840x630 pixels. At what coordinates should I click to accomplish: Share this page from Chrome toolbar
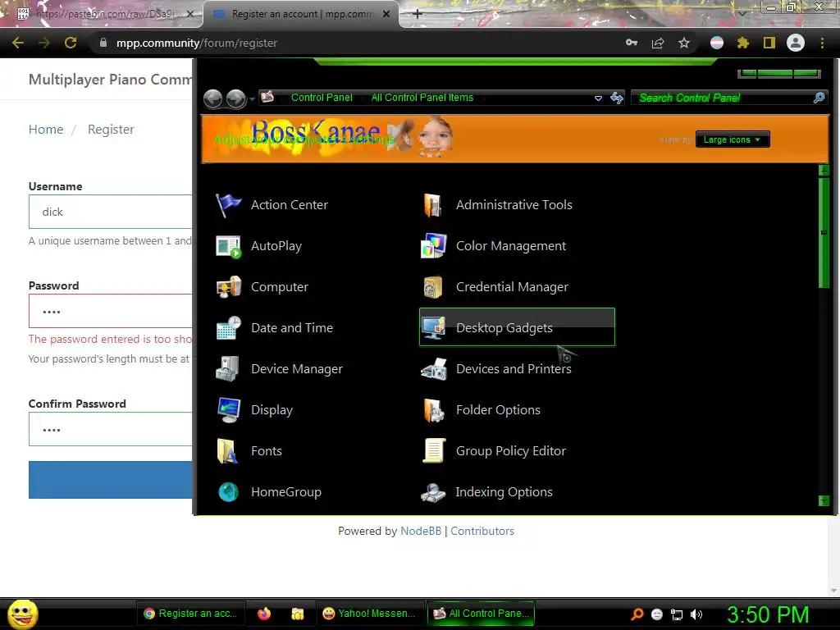[658, 43]
